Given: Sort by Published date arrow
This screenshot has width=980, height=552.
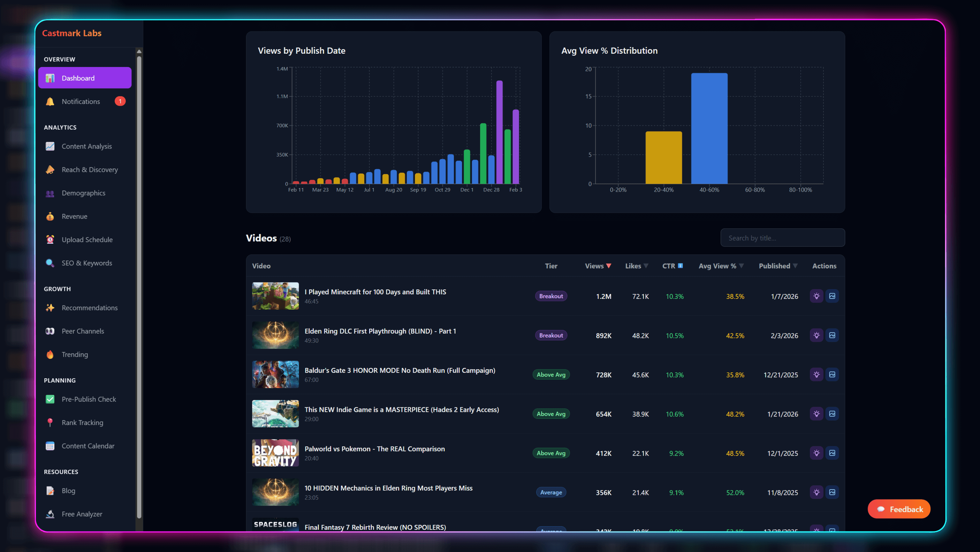Looking at the screenshot, I should point(795,265).
